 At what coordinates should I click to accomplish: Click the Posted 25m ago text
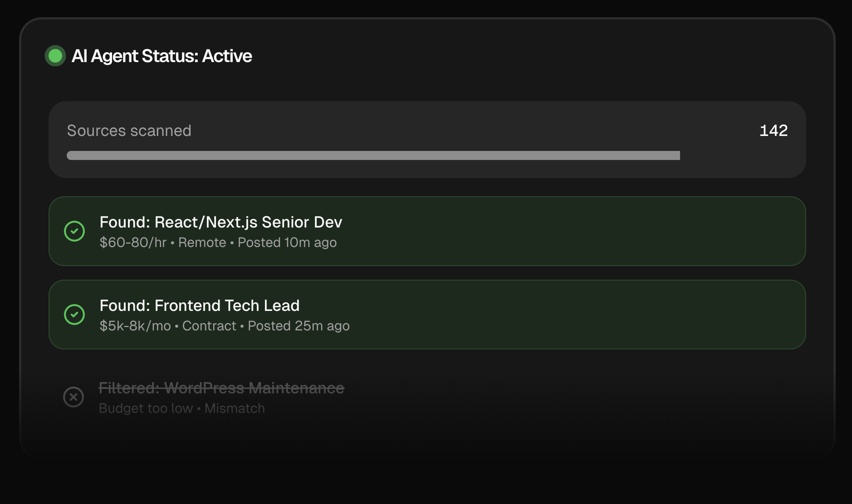pos(299,326)
